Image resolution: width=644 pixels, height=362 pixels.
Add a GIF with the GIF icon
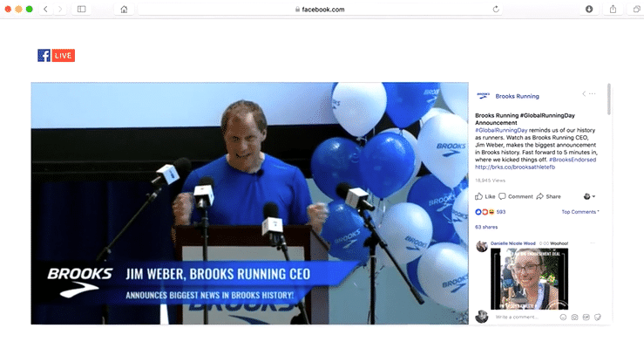pyautogui.click(x=586, y=317)
